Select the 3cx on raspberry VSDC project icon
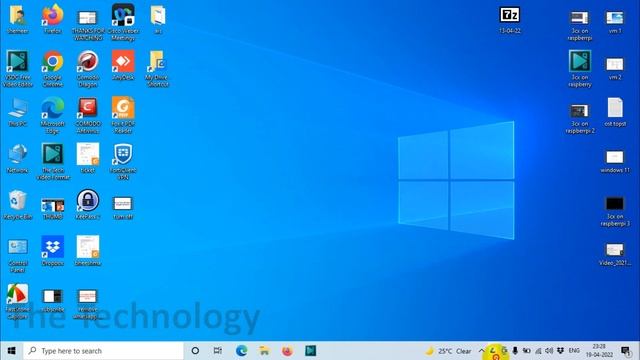640x360 pixels. 580,68
